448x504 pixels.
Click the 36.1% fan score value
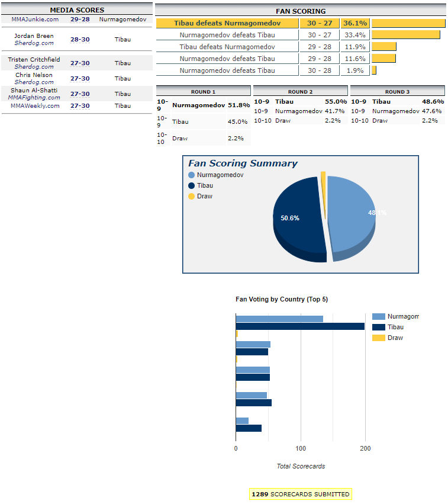[355, 23]
